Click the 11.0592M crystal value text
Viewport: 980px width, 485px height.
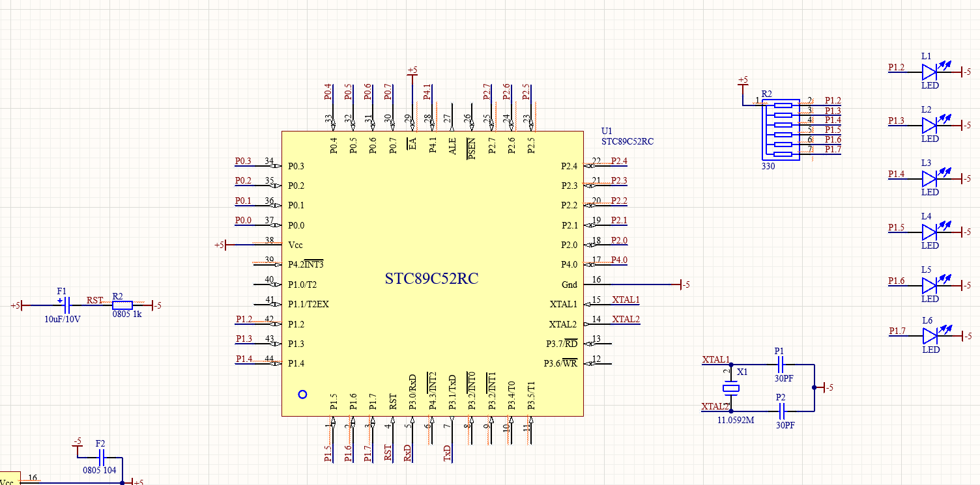coord(736,420)
